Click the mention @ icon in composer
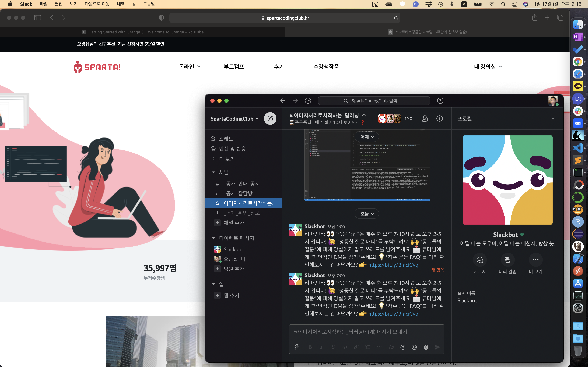The height and width of the screenshot is (367, 588). [x=403, y=347]
